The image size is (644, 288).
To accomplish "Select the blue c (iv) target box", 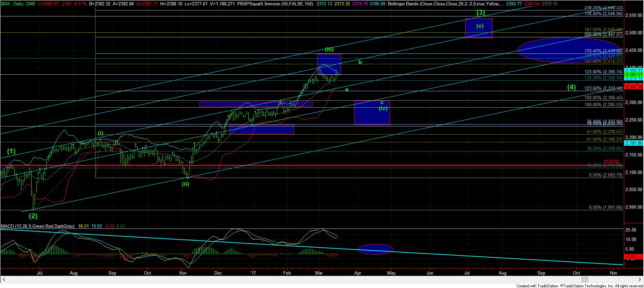I will [x=372, y=112].
